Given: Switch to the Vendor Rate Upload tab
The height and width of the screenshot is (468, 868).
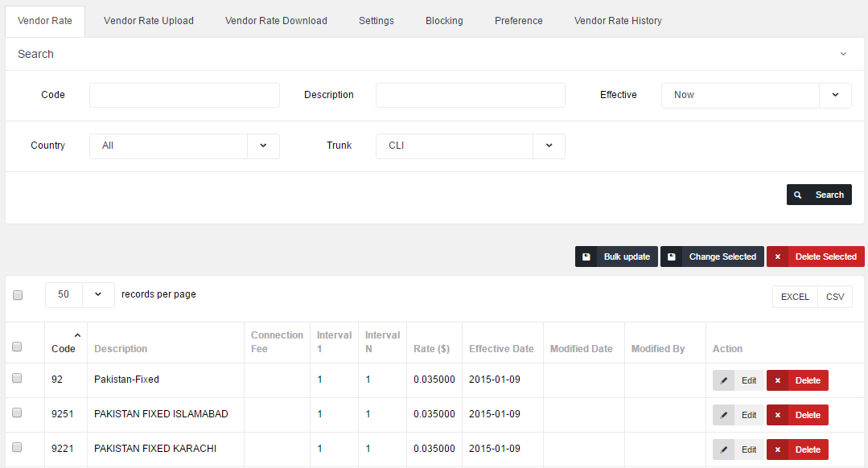Looking at the screenshot, I should click(x=149, y=21).
